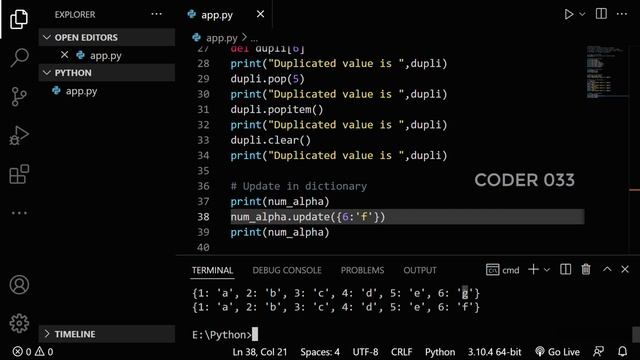640x360 pixels.
Task: Open editor more actions menu
Action: tap(622, 14)
